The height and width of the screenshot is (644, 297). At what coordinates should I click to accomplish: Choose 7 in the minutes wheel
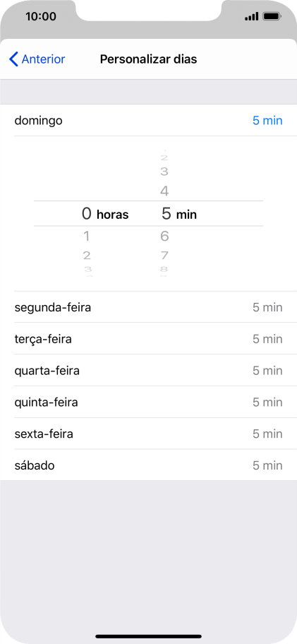coord(164,256)
